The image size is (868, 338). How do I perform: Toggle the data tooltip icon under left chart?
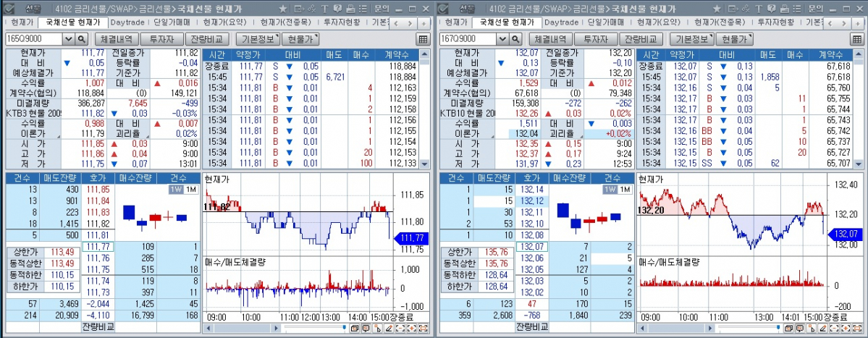(366, 329)
